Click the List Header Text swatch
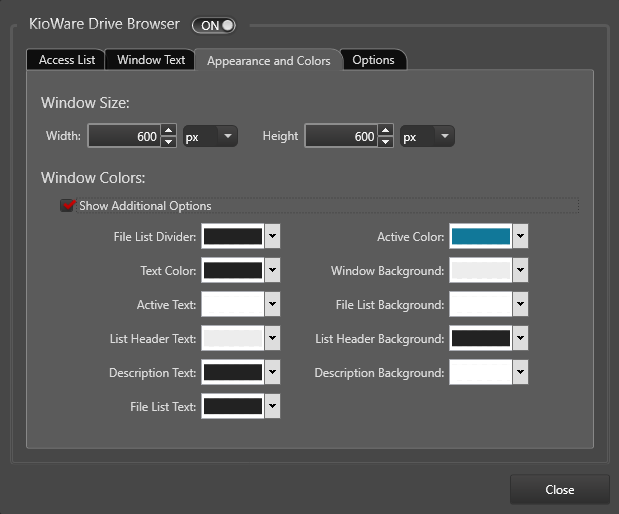619x514 pixels. coord(233,338)
